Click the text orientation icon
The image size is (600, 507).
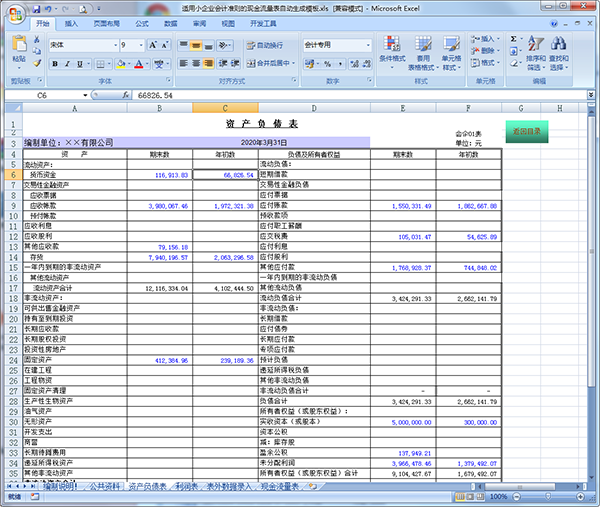pos(225,45)
